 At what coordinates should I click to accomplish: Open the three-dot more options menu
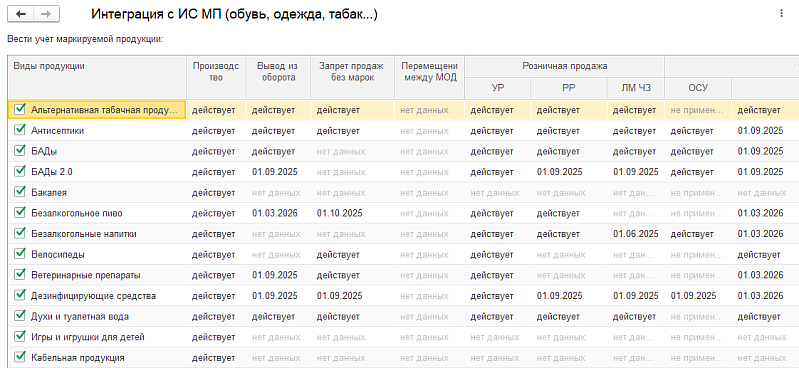click(x=782, y=14)
